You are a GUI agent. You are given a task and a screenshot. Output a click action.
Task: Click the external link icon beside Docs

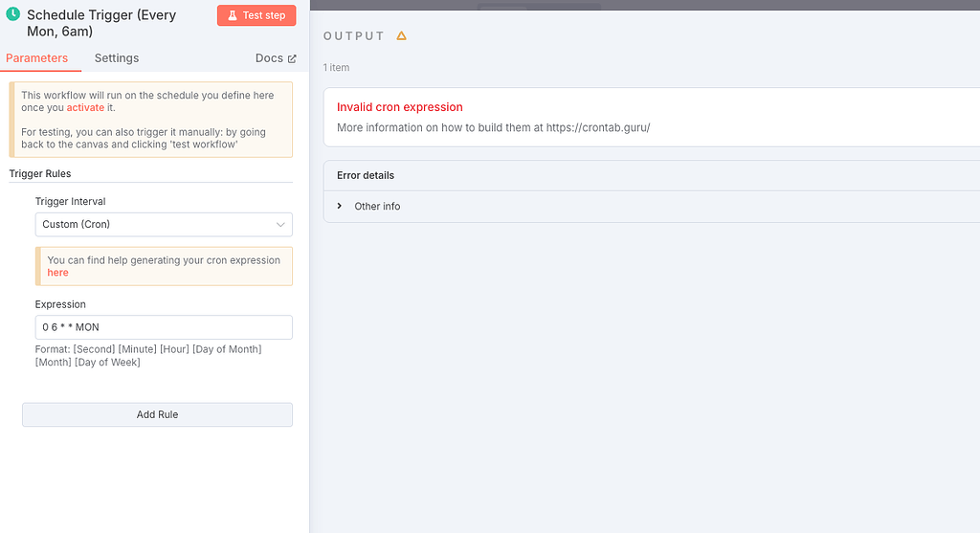[292, 58]
